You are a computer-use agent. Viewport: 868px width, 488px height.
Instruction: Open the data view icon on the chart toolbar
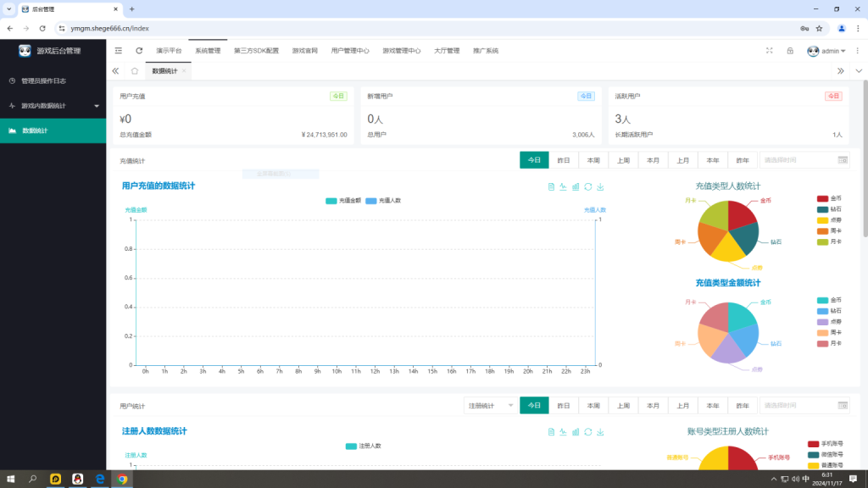[x=551, y=188]
